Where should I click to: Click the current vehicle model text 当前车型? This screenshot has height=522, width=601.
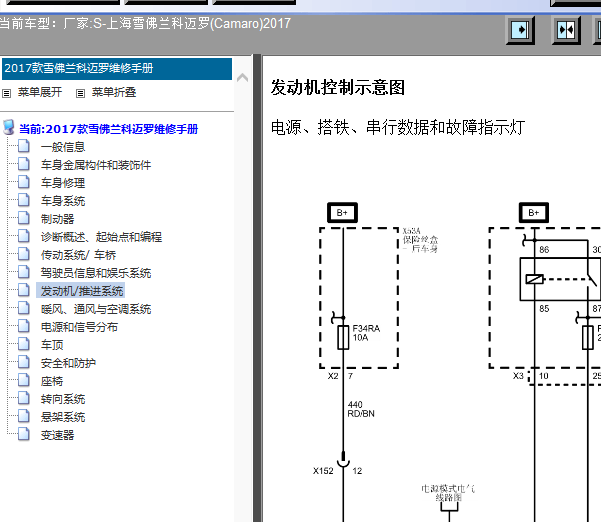coord(145,24)
